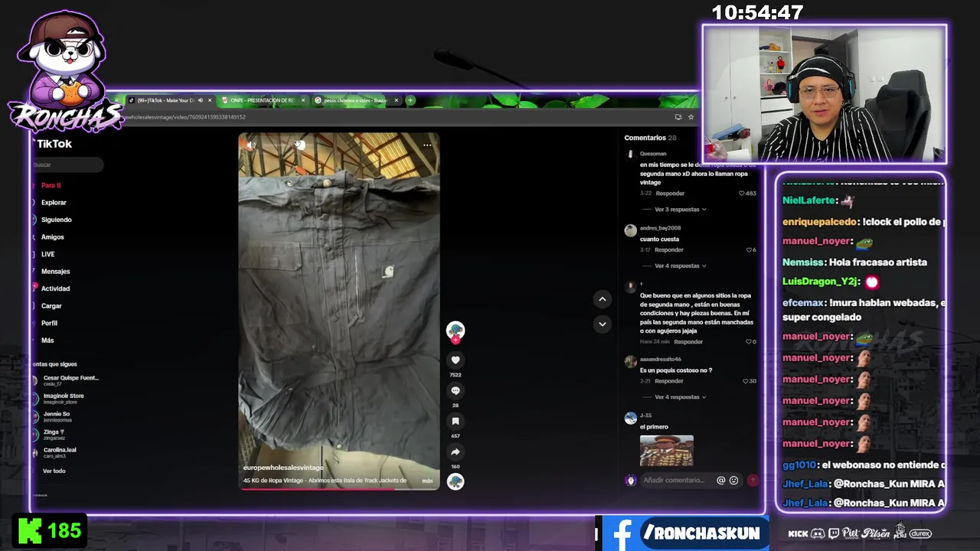Open Mensajes in TikTok sidebar
Screen dimensions: 980x551
(x=55, y=272)
